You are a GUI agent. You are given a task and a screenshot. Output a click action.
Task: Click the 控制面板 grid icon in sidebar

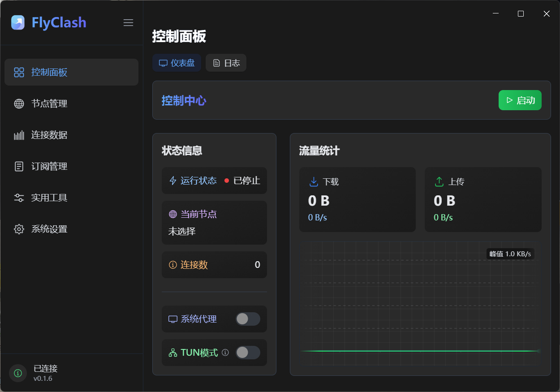(19, 72)
